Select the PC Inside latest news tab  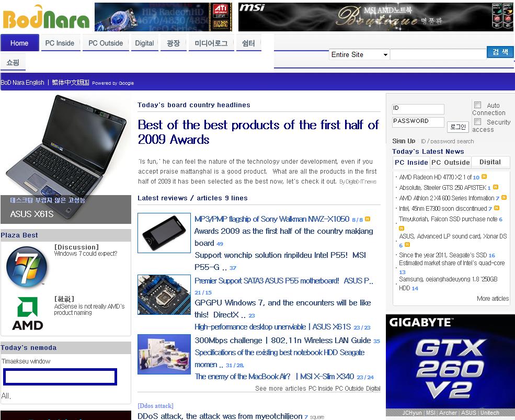point(411,162)
